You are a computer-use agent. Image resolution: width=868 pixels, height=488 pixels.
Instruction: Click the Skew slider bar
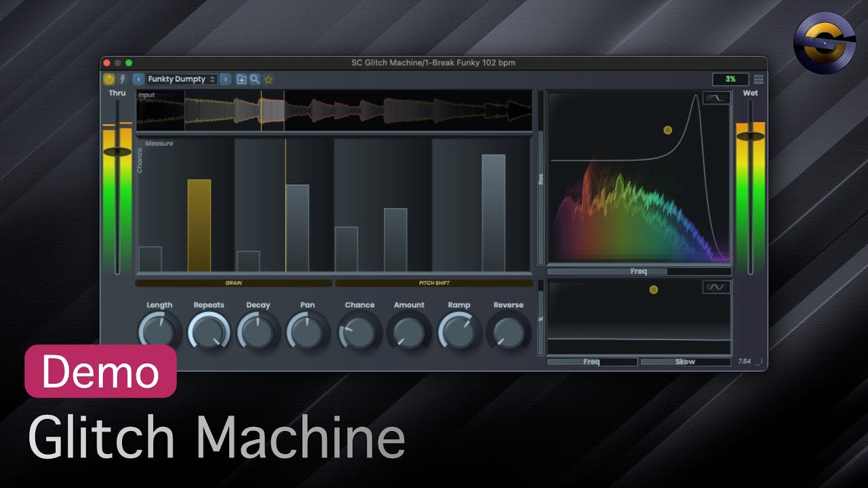point(686,362)
